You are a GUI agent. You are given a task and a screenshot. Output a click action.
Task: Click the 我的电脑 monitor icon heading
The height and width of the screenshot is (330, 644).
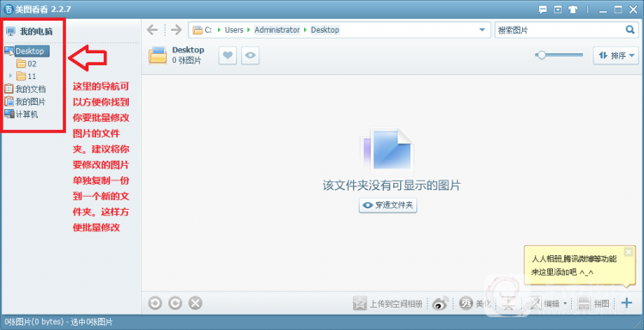(x=10, y=32)
